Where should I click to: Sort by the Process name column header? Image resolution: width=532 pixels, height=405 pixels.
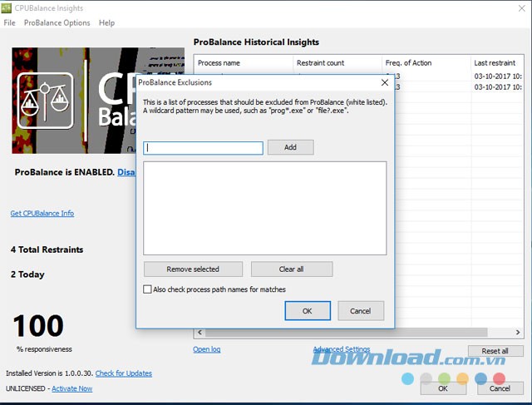(219, 63)
